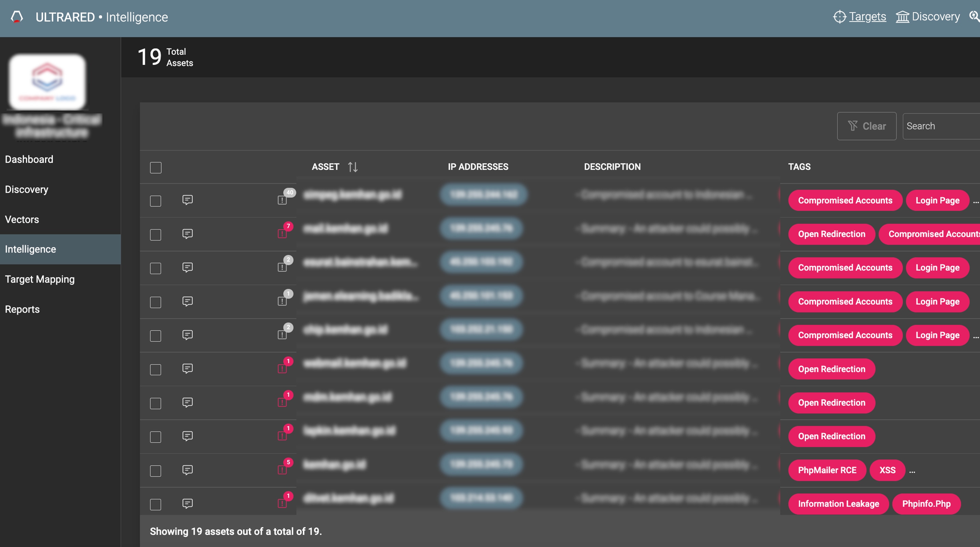This screenshot has height=547, width=980.
Task: Check the Information Leakage row checkbox
Action: pyautogui.click(x=156, y=504)
